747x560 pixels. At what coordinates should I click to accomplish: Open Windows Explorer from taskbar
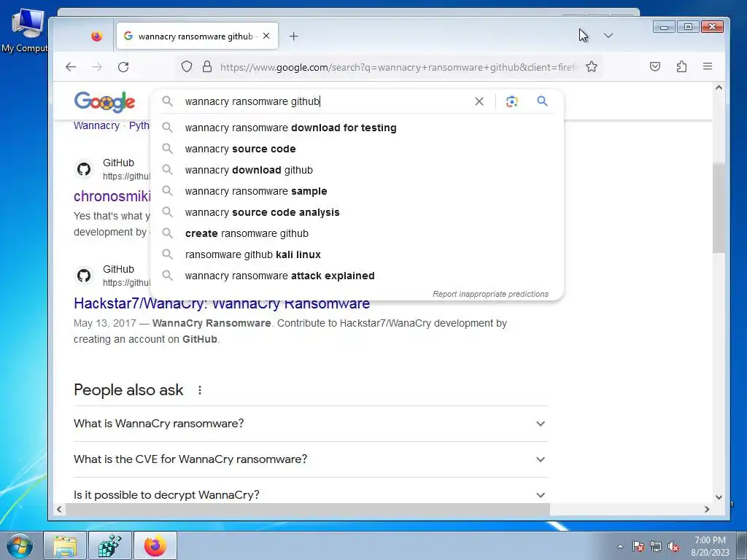coord(65,545)
